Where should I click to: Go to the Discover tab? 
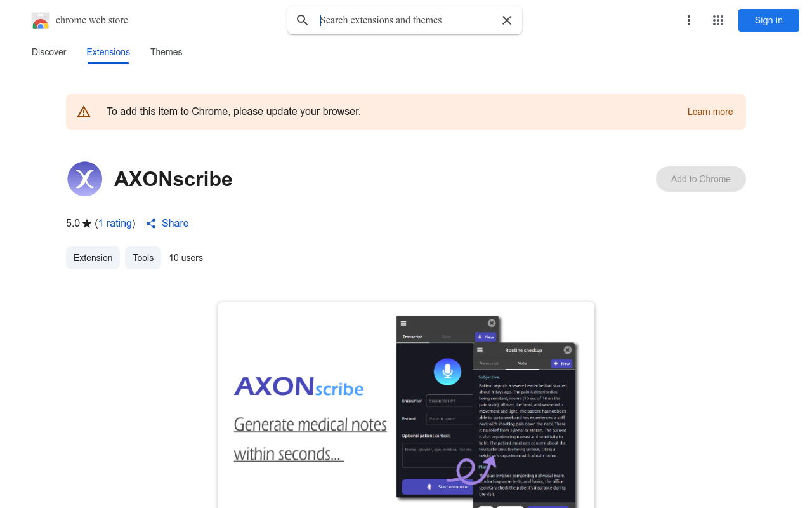point(49,52)
